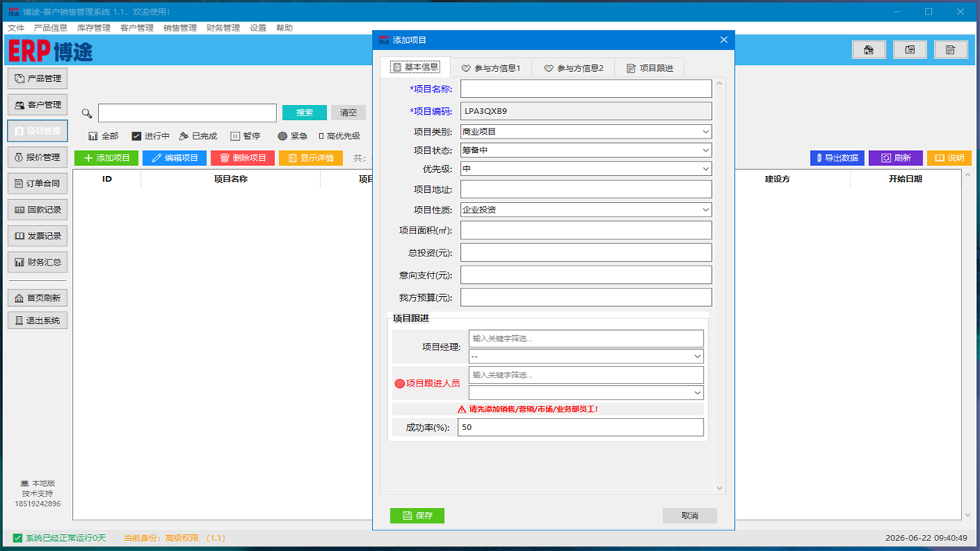Open 回款记录 in the sidebar
Viewport: 980px width, 551px height.
point(38,210)
